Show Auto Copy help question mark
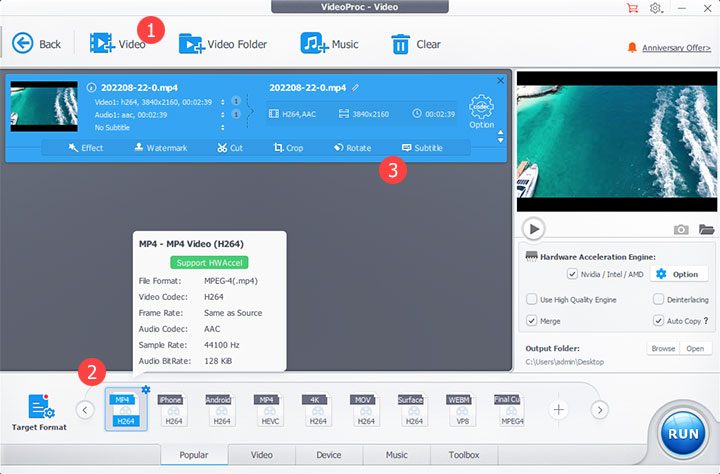This screenshot has width=720, height=474. tap(706, 321)
